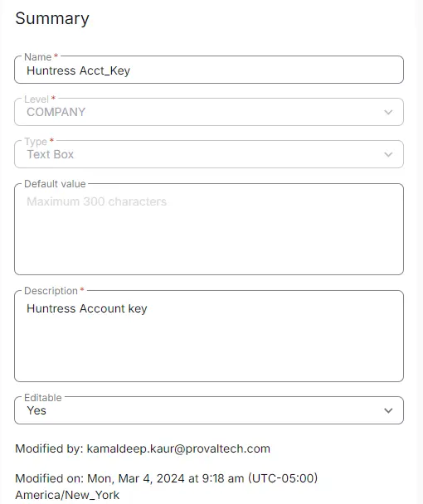
Task: Click the Level field label
Action: pos(36,99)
